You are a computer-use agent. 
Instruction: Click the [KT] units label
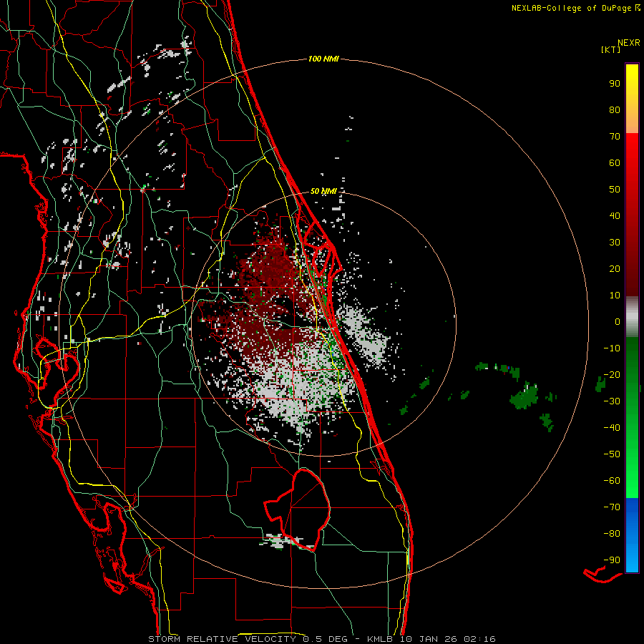(x=611, y=49)
